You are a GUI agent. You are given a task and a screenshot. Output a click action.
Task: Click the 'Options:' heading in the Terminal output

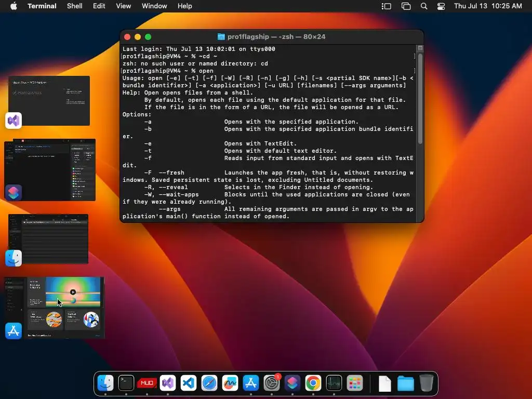click(137, 114)
